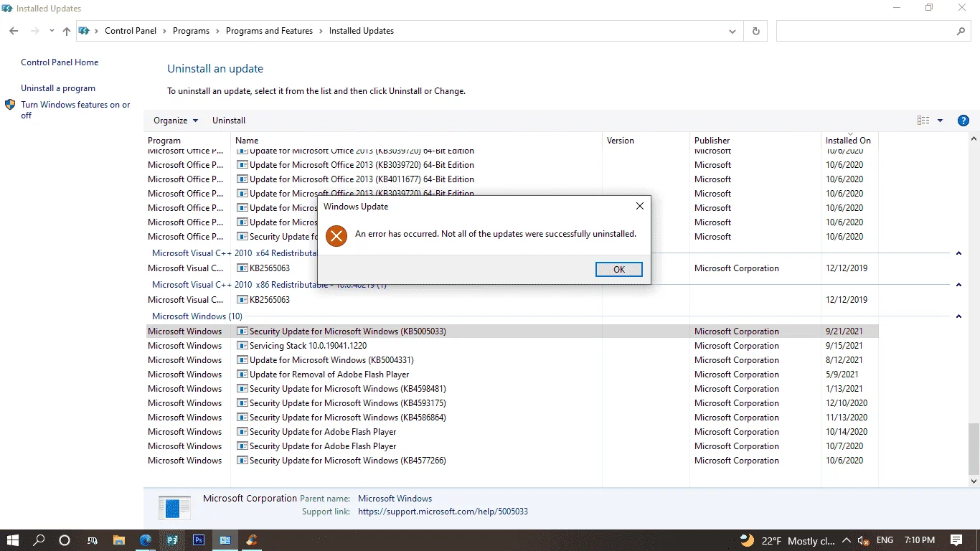Viewport: 980px width, 551px height.
Task: Sort by the Publisher column header
Action: pos(755,141)
